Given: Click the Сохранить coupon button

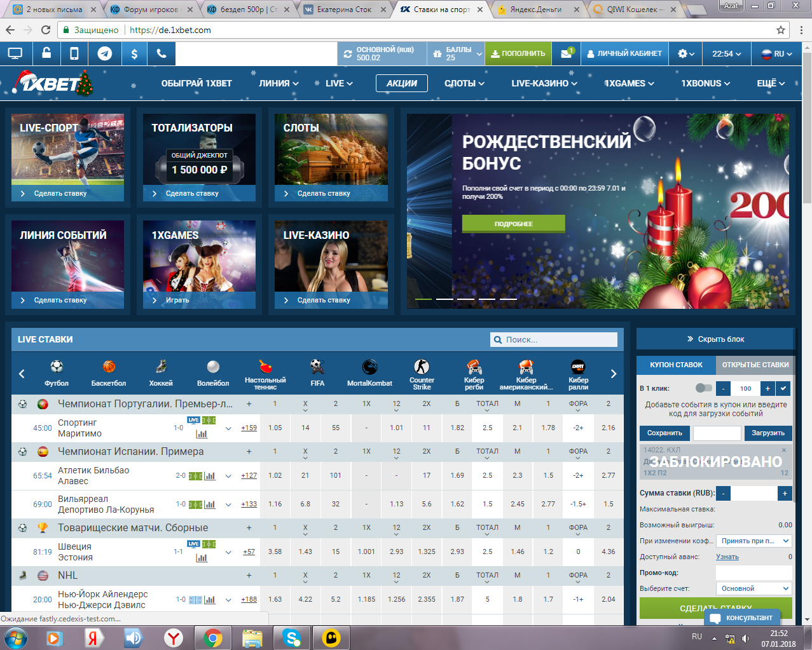Looking at the screenshot, I should pos(664,433).
